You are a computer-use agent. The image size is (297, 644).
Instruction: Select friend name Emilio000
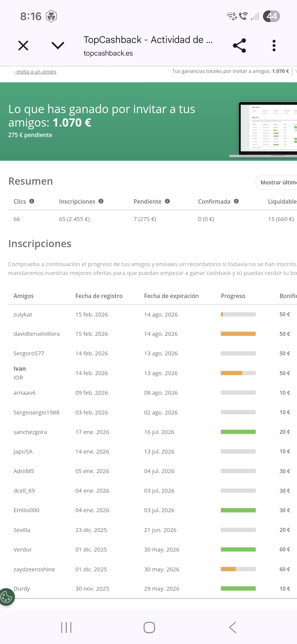click(26, 510)
